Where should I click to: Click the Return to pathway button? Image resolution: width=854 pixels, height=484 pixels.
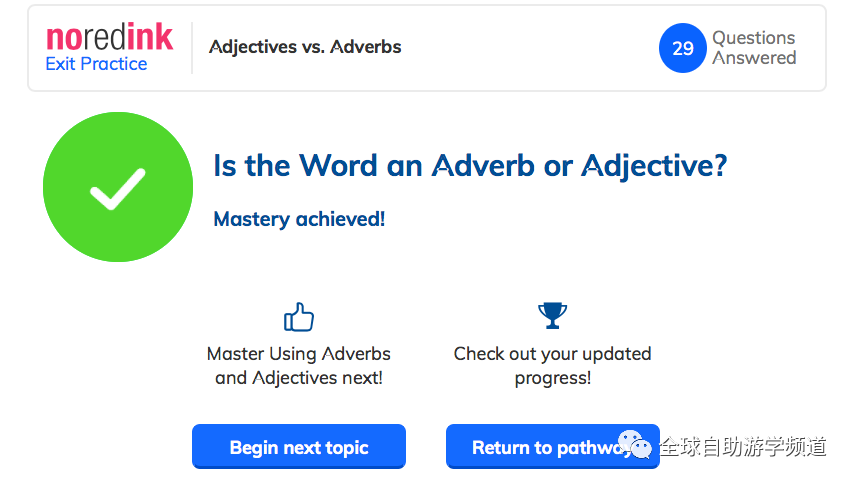pos(553,446)
